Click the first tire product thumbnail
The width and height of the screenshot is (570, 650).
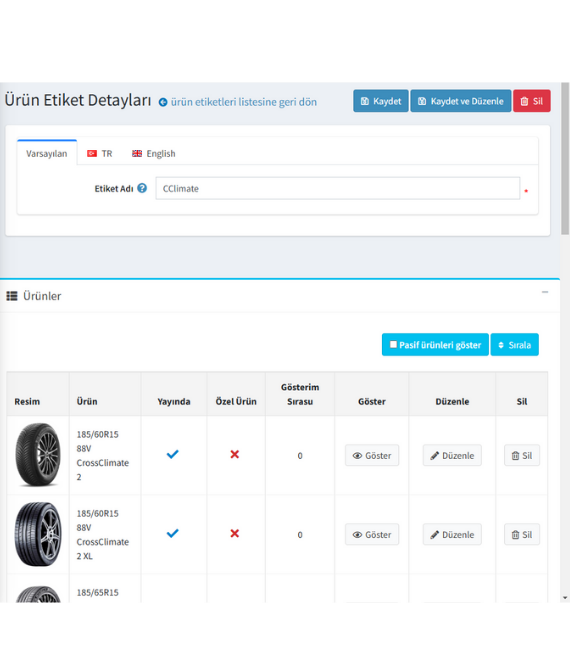click(x=38, y=454)
